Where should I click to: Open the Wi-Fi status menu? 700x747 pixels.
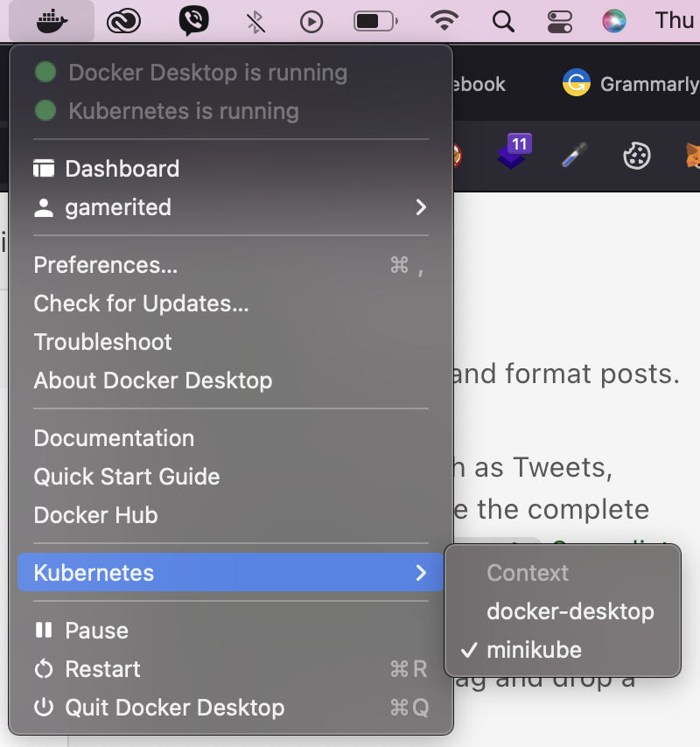(445, 21)
